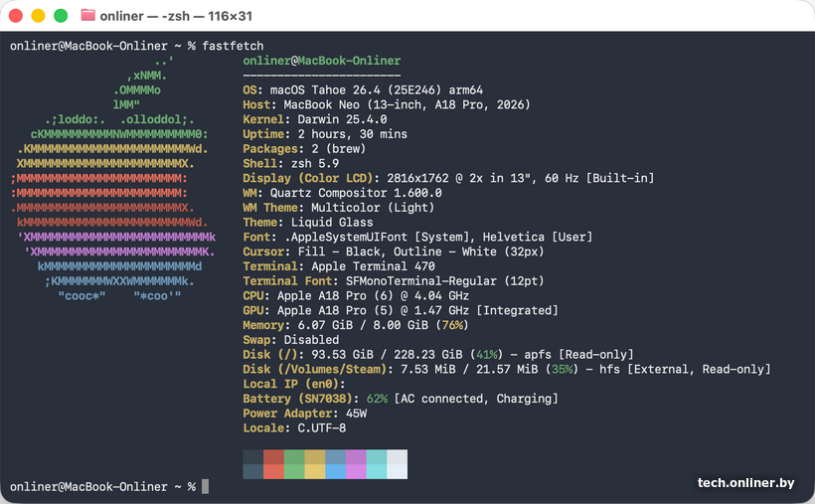Screen dimensions: 815x504
Task: Click the brighter yellow palette swatch
Action: pos(315,472)
